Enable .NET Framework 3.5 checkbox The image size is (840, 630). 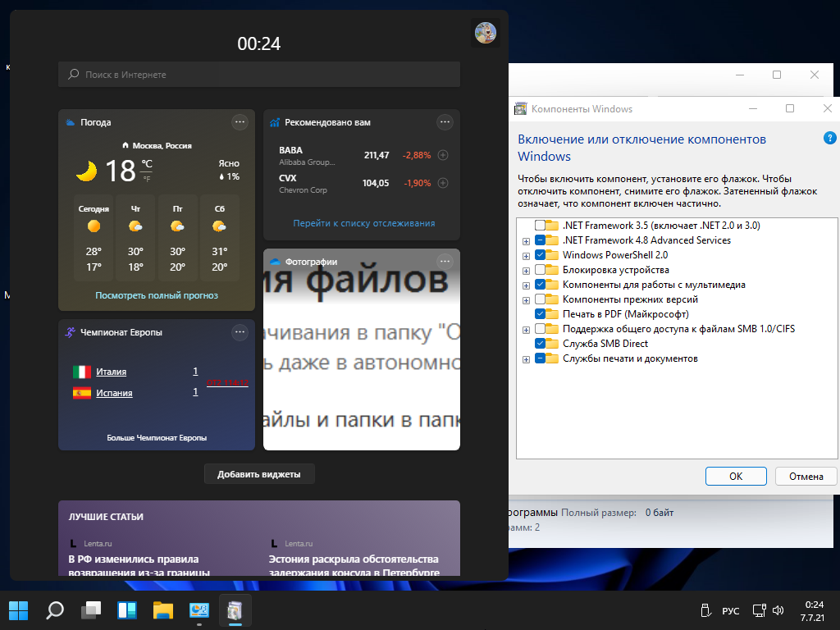pos(540,226)
